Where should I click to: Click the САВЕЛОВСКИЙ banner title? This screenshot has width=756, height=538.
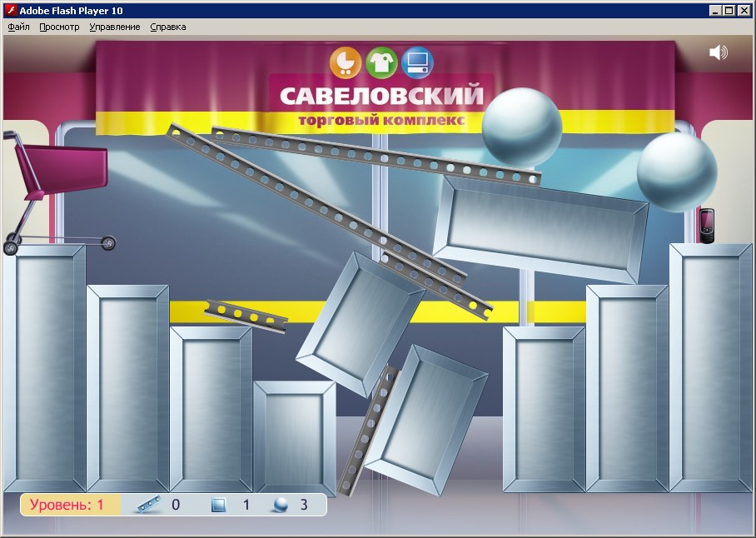[x=381, y=96]
